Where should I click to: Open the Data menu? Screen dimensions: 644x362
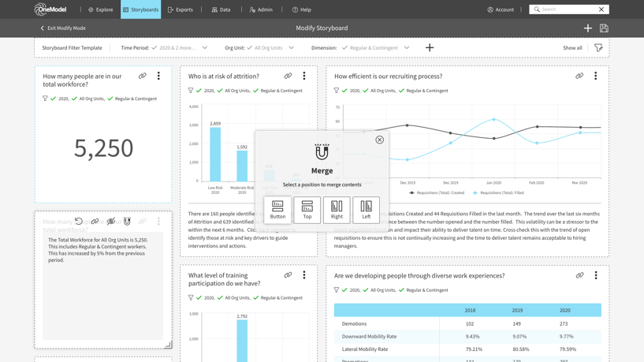coord(221,9)
